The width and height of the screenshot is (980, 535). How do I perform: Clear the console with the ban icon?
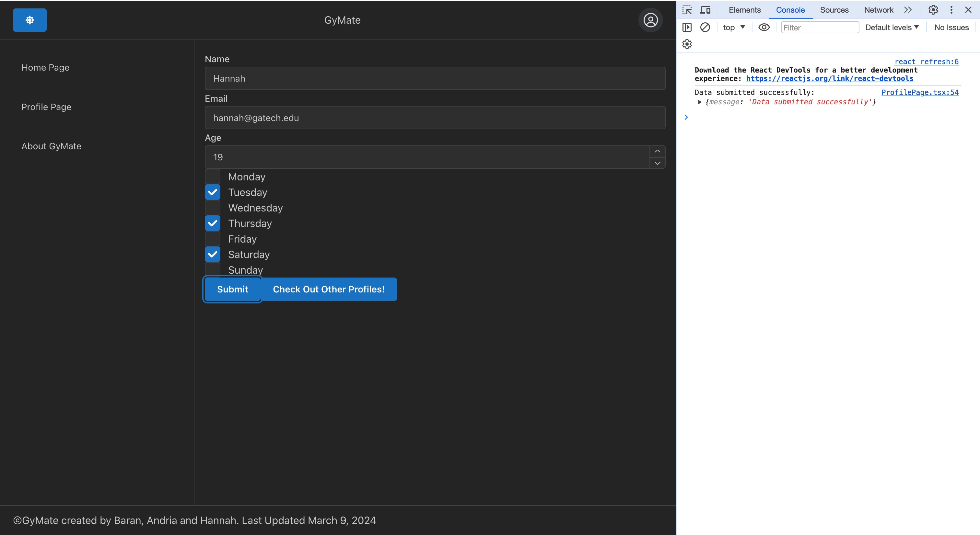[x=705, y=28]
